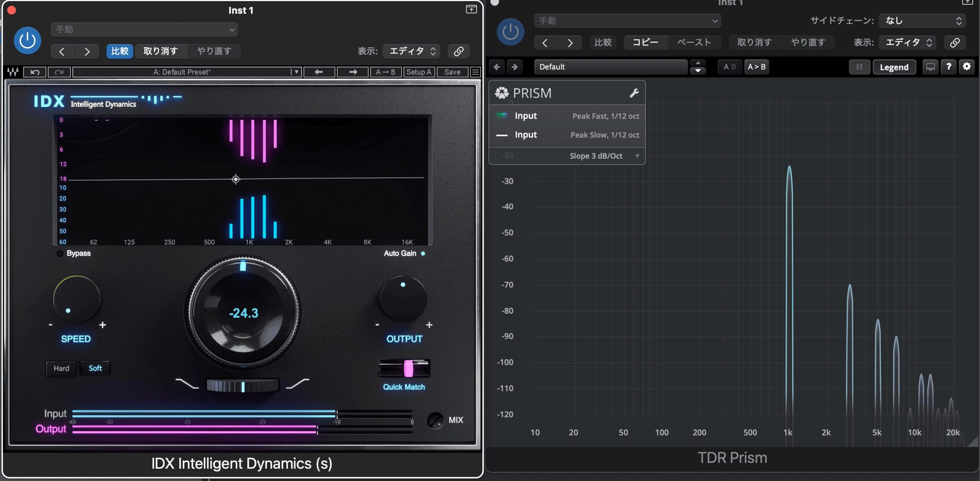The height and width of the screenshot is (481, 980).
Task: Click the 比較 compare button in IDX
Action: tap(120, 51)
